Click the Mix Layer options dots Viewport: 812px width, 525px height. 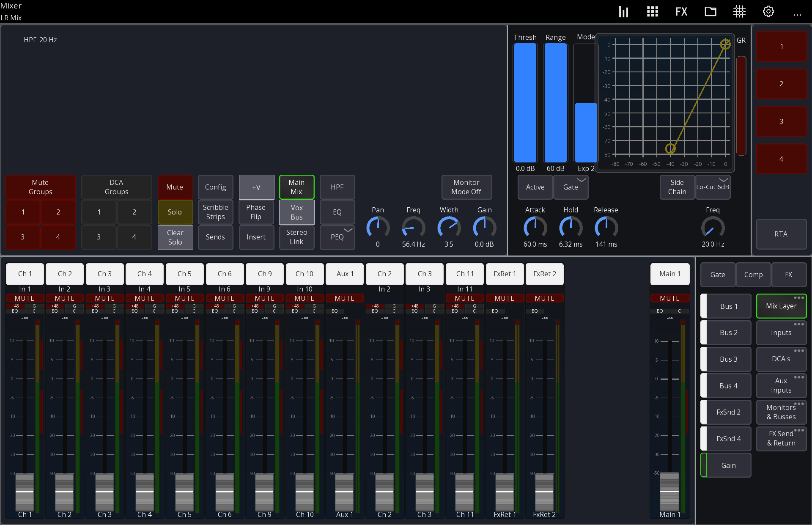pos(799,298)
